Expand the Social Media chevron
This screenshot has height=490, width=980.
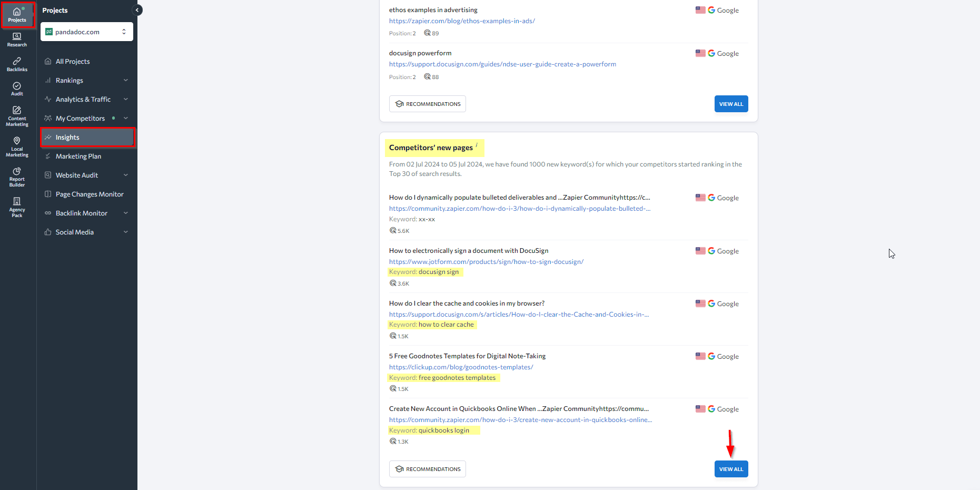pyautogui.click(x=126, y=232)
